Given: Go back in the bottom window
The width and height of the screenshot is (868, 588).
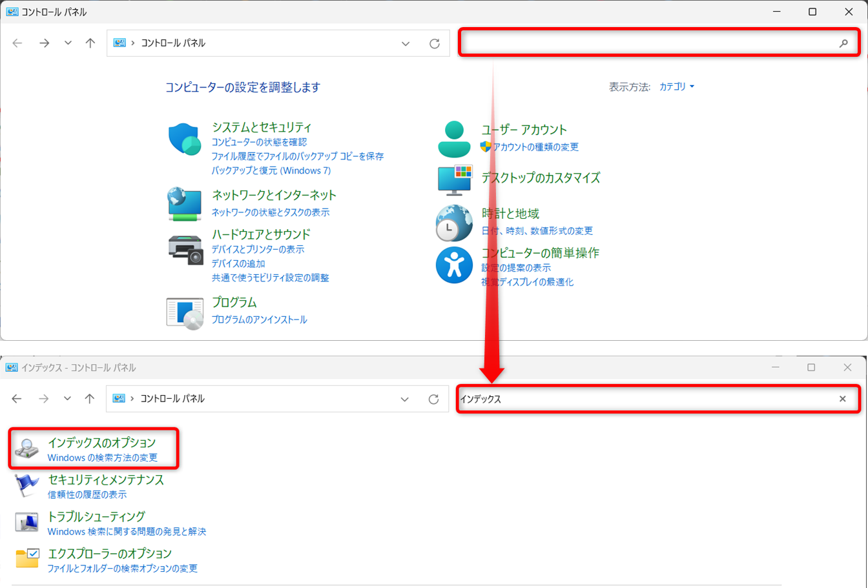Looking at the screenshot, I should 17,399.
